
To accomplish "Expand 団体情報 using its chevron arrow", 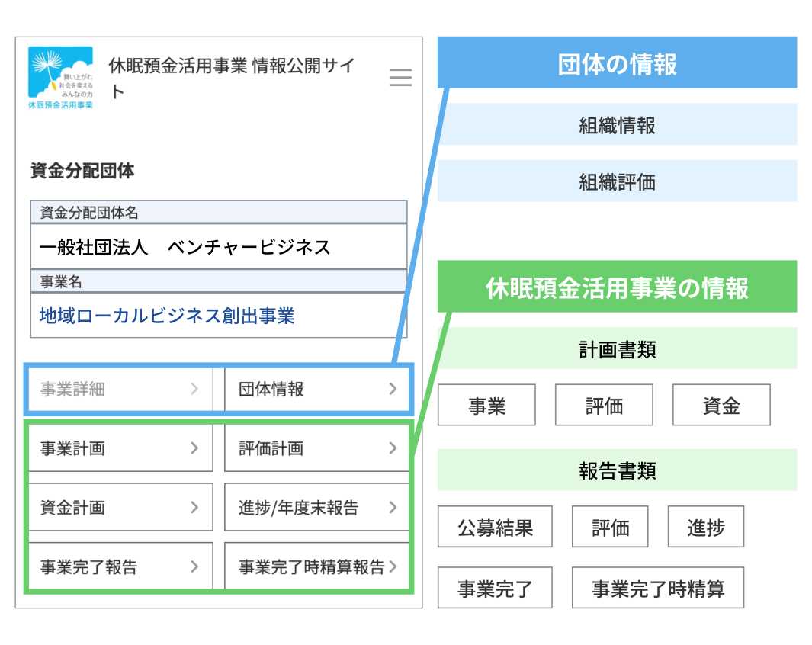I will pos(393,389).
